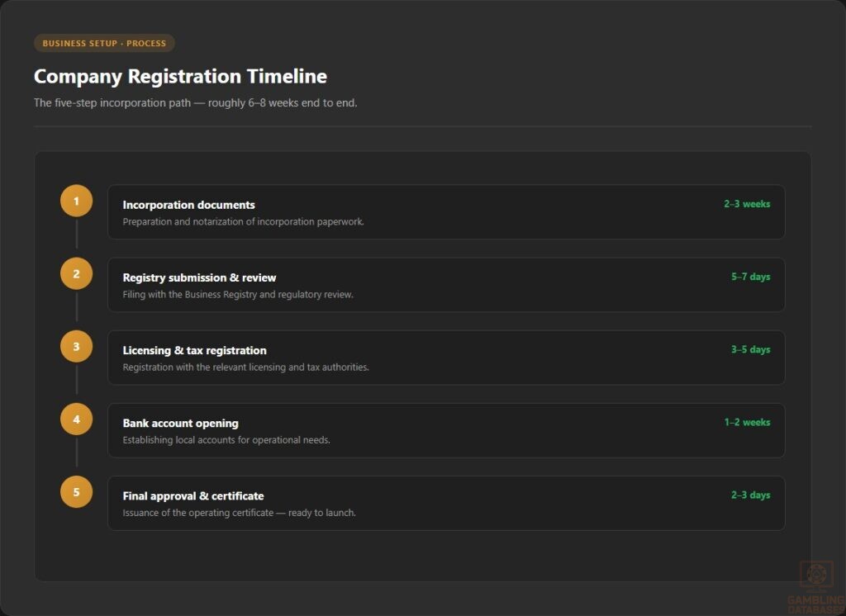Click 'Issuance of the operating certificate' description
Screen dimensions: 846x616
pos(239,513)
